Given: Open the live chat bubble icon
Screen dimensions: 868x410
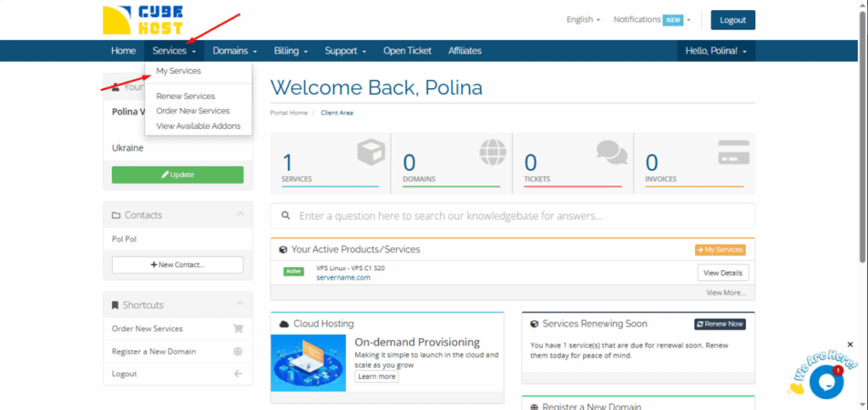Looking at the screenshot, I should click(x=825, y=382).
